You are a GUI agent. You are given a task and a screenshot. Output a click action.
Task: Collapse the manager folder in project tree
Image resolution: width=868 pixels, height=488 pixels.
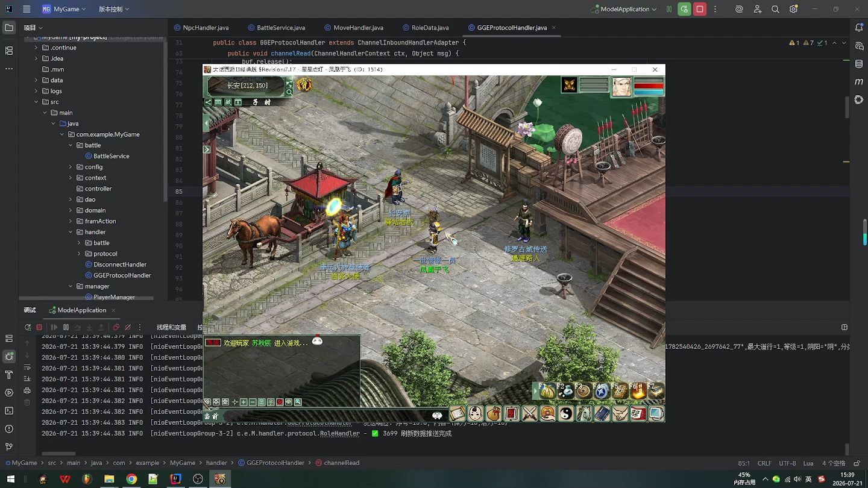(x=71, y=286)
